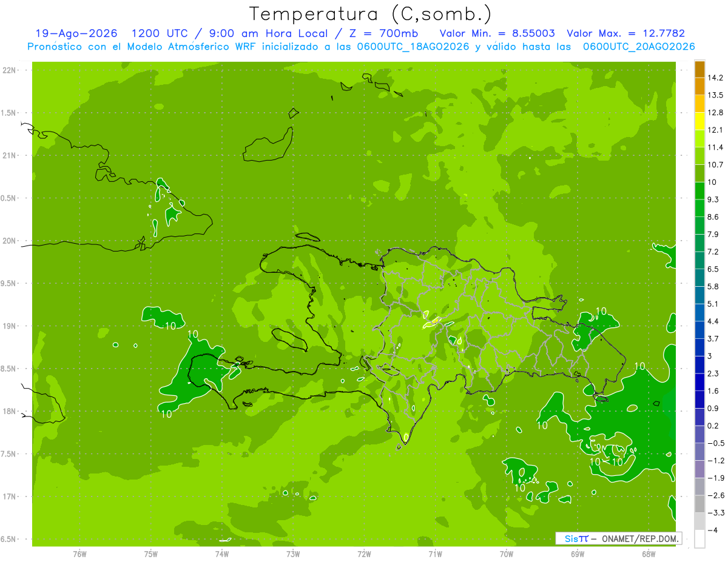
Task: Pick the grey swatch between -2.6 and -3.3
Action: (x=699, y=503)
